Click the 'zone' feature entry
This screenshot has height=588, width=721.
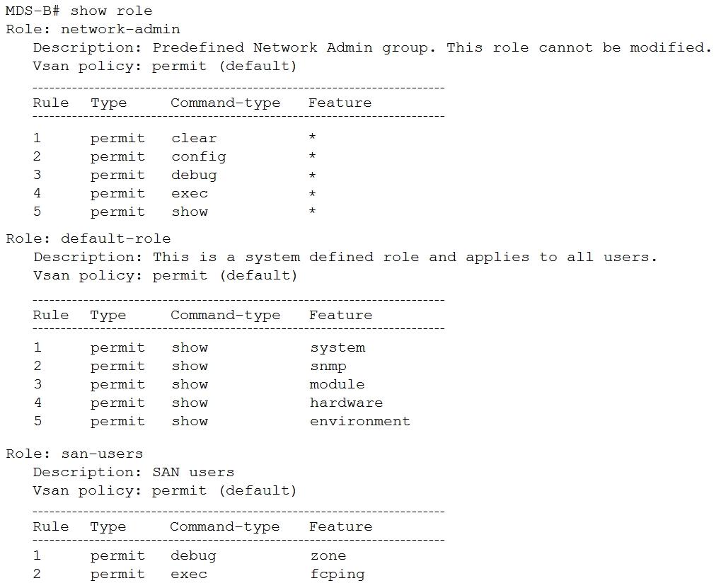click(x=328, y=556)
